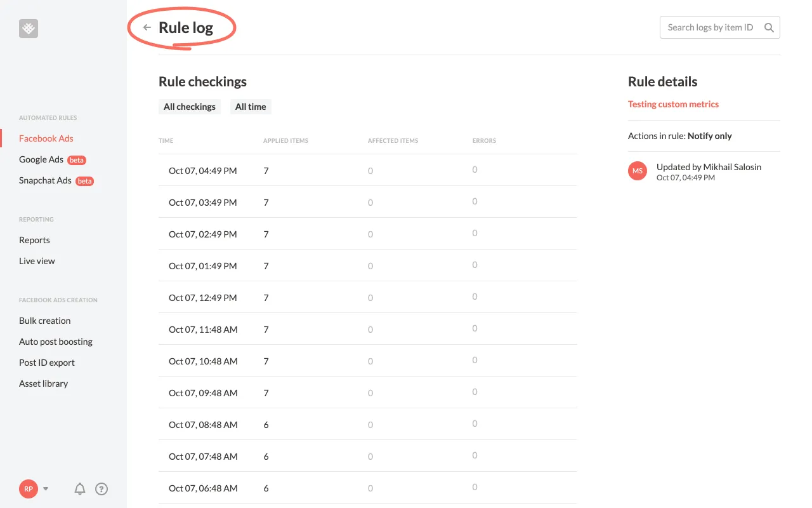
Task: Open the notifications bell icon
Action: point(79,489)
